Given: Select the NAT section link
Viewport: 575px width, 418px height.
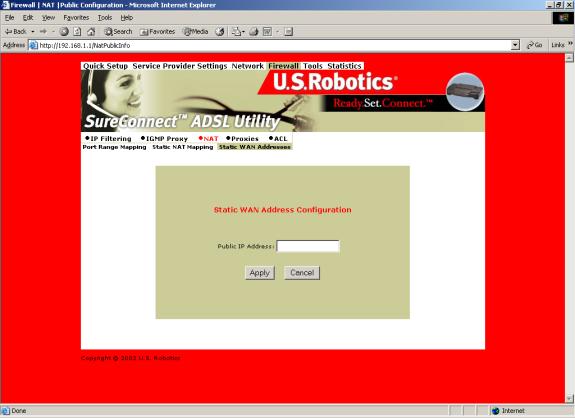Looking at the screenshot, I should click(208, 139).
